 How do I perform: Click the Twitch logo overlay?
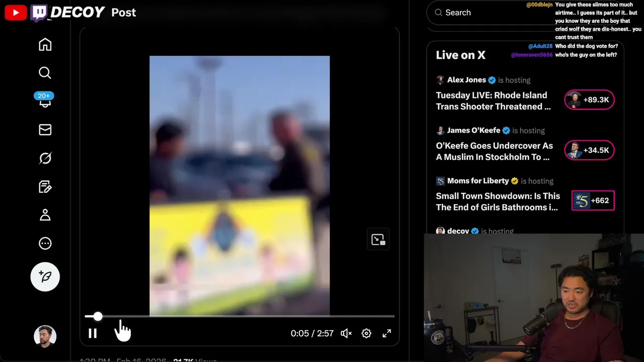point(39,13)
